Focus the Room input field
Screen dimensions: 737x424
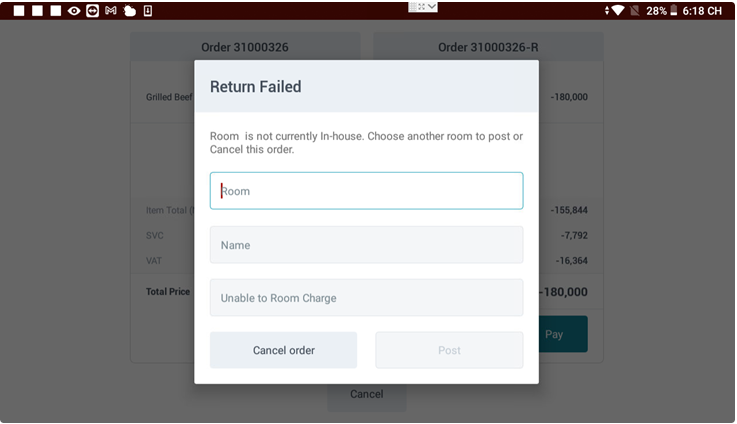[366, 191]
